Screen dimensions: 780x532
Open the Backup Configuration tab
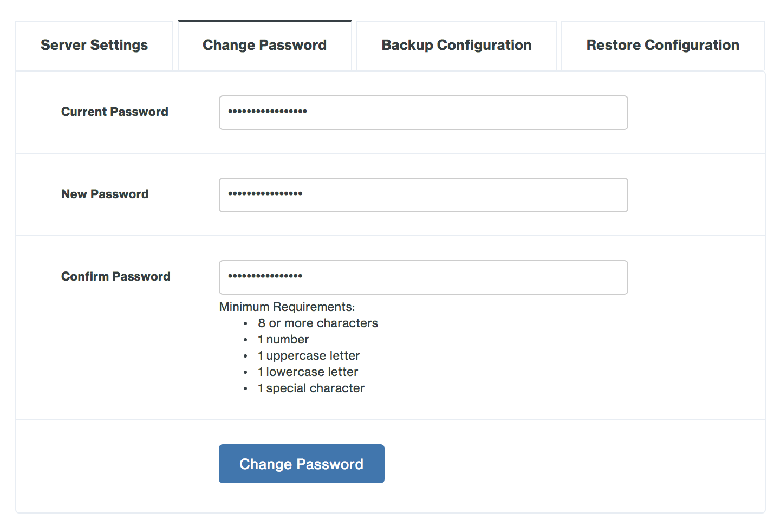456,46
